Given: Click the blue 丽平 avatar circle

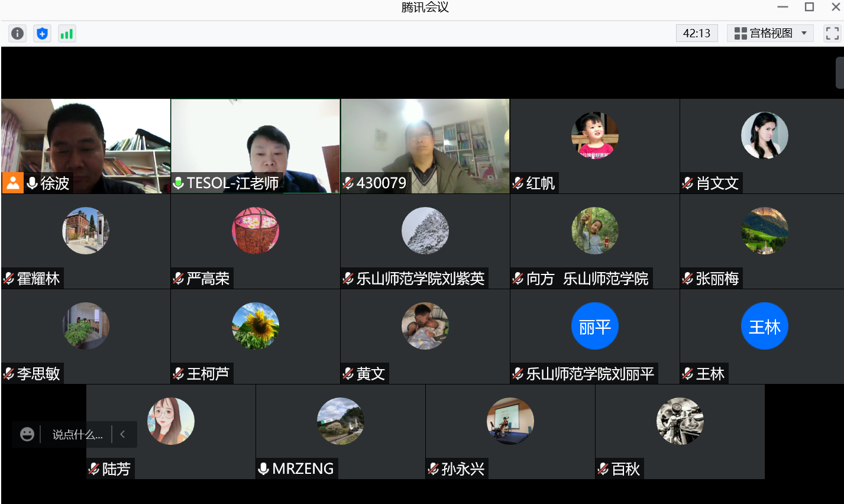Looking at the screenshot, I should click(594, 326).
